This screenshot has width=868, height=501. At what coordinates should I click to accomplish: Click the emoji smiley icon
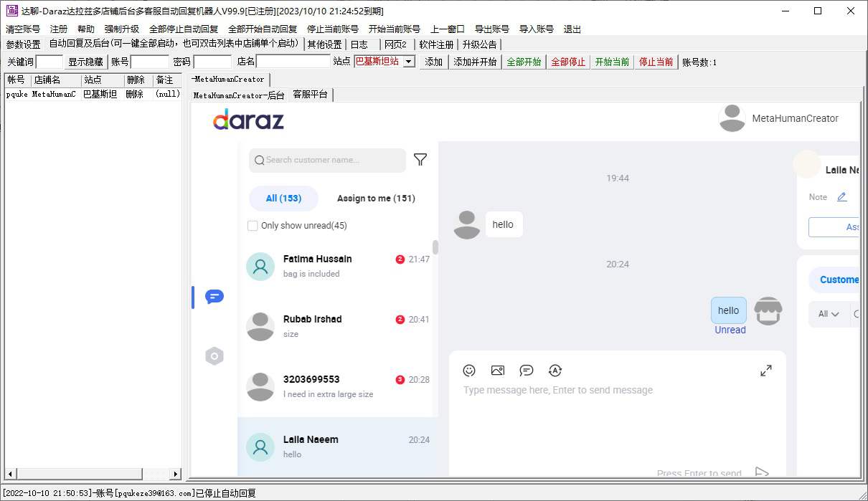tap(469, 371)
